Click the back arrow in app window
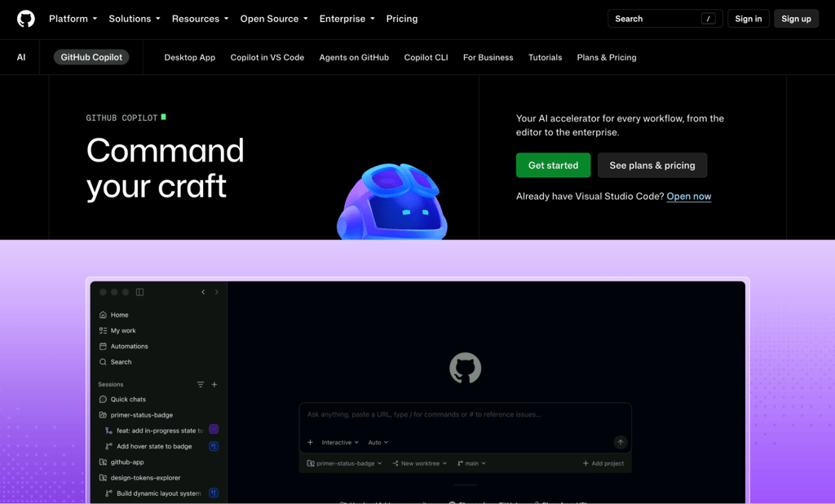The image size is (835, 504). [x=203, y=292]
